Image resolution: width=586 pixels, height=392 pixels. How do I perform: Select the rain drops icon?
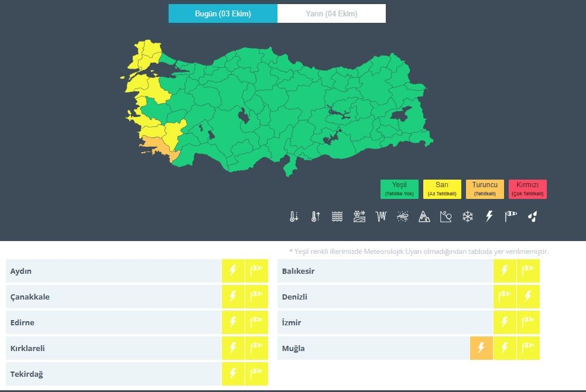pyautogui.click(x=532, y=217)
